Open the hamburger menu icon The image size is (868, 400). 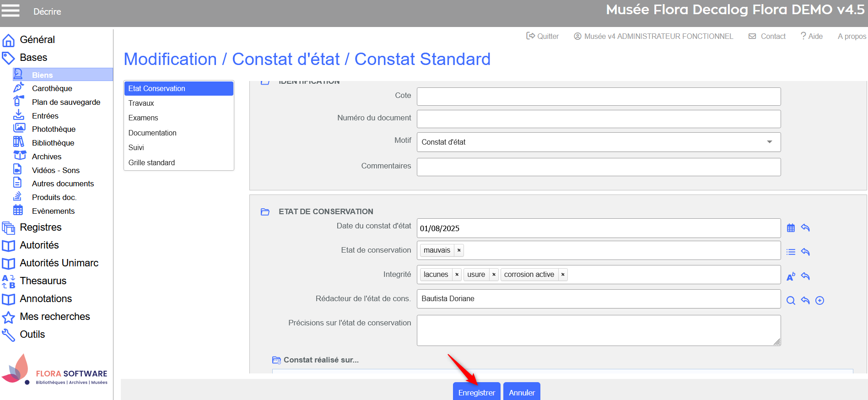11,11
